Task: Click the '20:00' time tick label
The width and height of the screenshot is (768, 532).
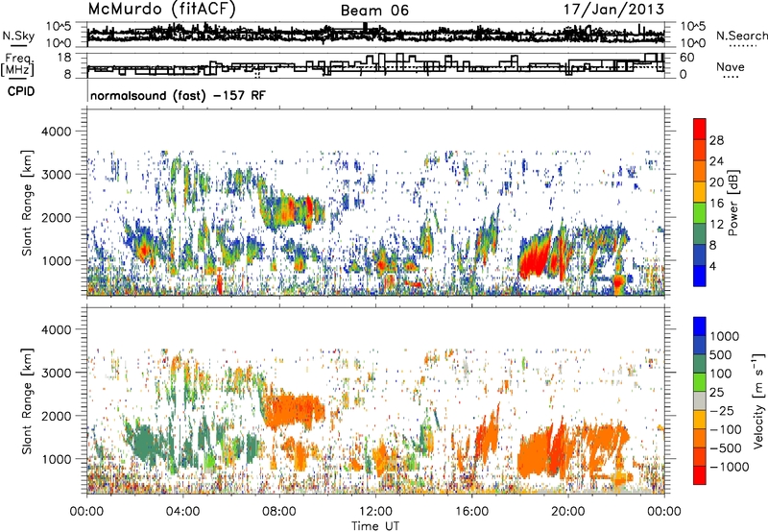Action: click(567, 512)
